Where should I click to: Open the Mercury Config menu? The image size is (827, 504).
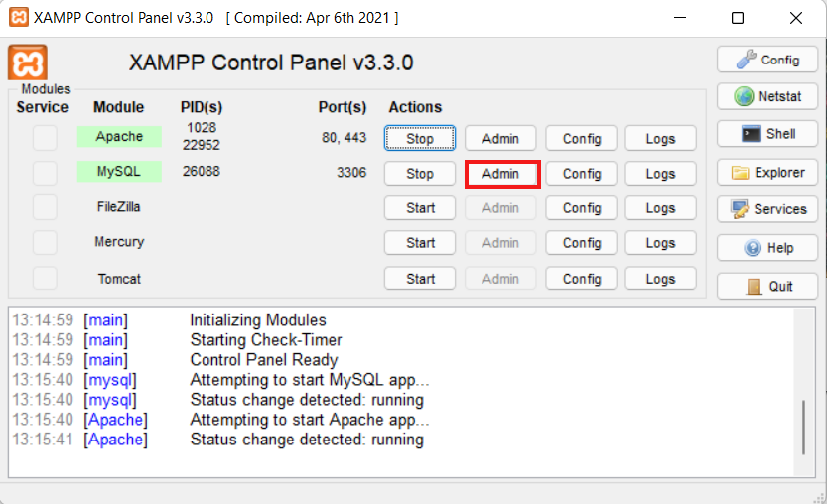[581, 243]
